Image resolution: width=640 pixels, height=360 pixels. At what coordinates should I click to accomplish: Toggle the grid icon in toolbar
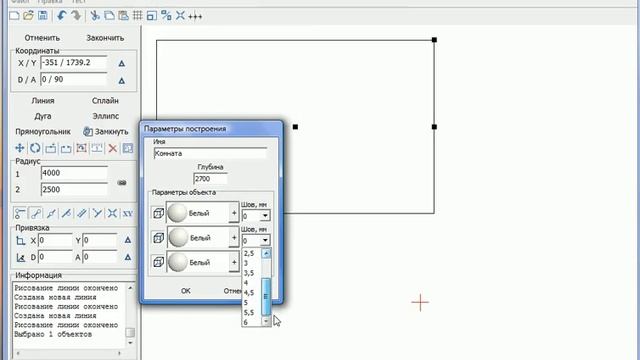point(138,16)
